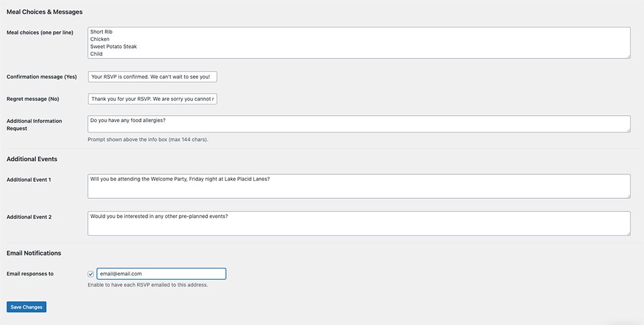
Task: Click the 'Chicken' meal line
Action: tap(100, 39)
